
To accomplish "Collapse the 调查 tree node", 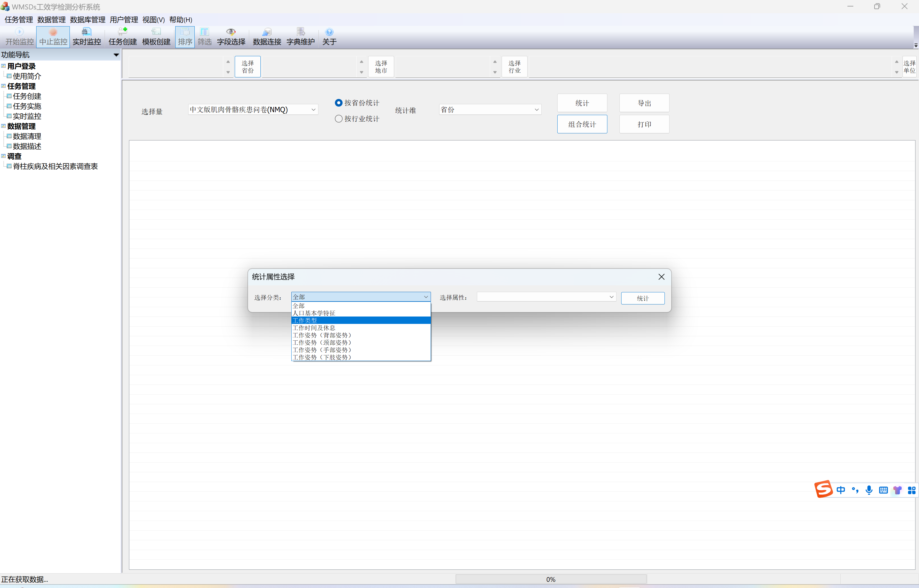I will click(x=4, y=156).
